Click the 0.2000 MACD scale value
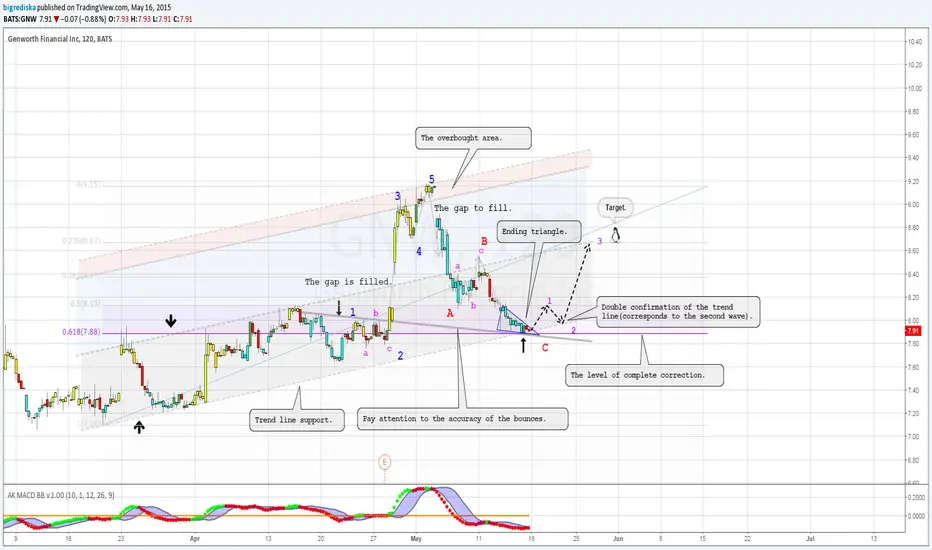 [x=918, y=497]
